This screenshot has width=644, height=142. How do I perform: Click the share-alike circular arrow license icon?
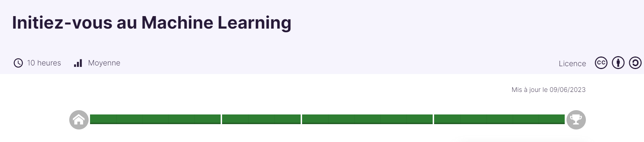tap(635, 63)
